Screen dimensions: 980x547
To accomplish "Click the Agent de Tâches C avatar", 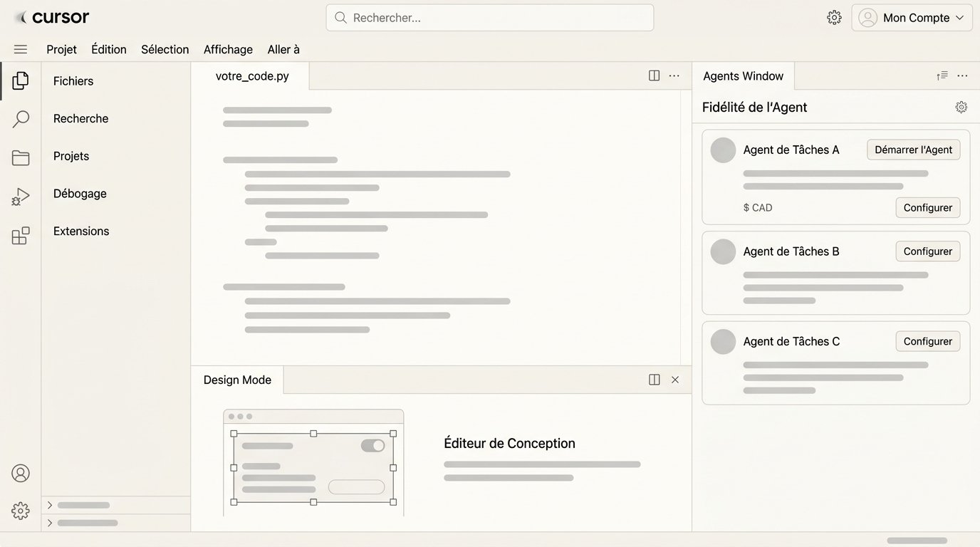I will (723, 342).
